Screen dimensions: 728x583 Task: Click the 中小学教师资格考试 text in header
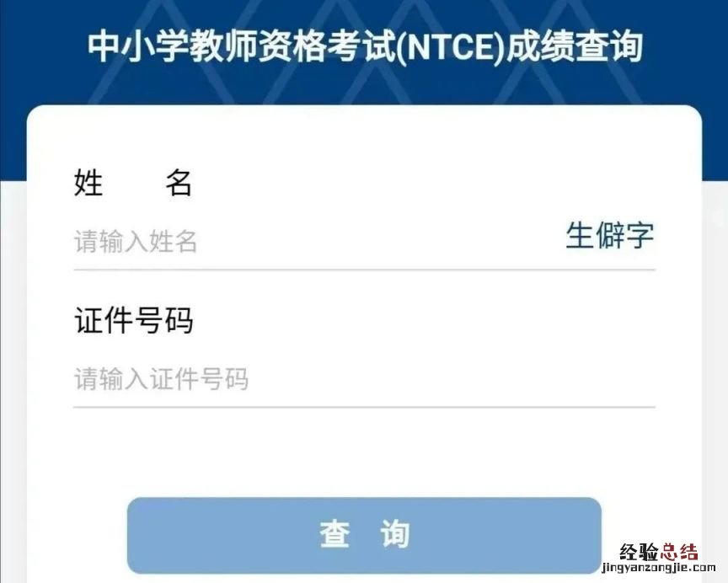242,46
